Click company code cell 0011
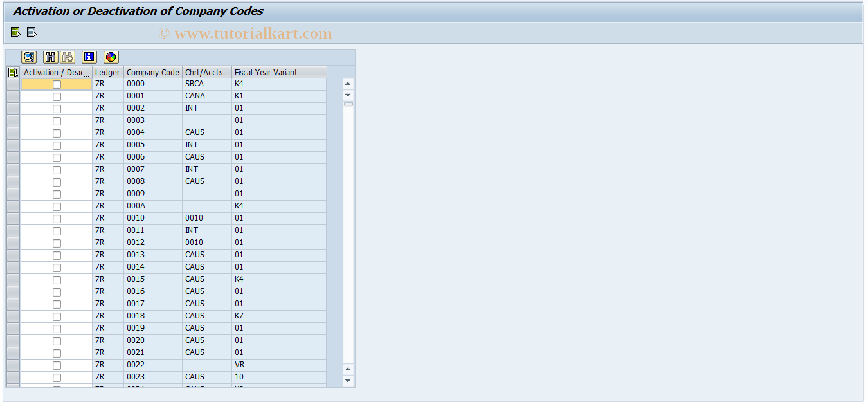 153,231
